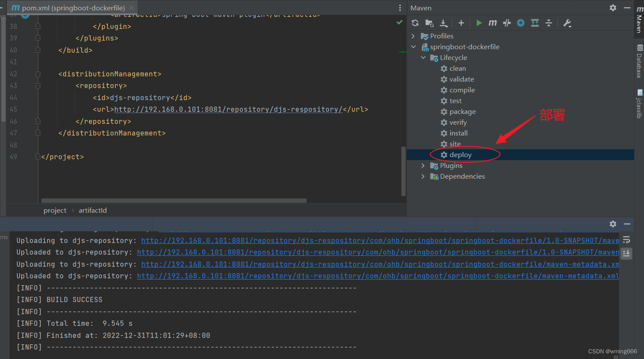Select the clean lifecycle goal
Viewport: 644px width, 359px height.
pyautogui.click(x=457, y=68)
